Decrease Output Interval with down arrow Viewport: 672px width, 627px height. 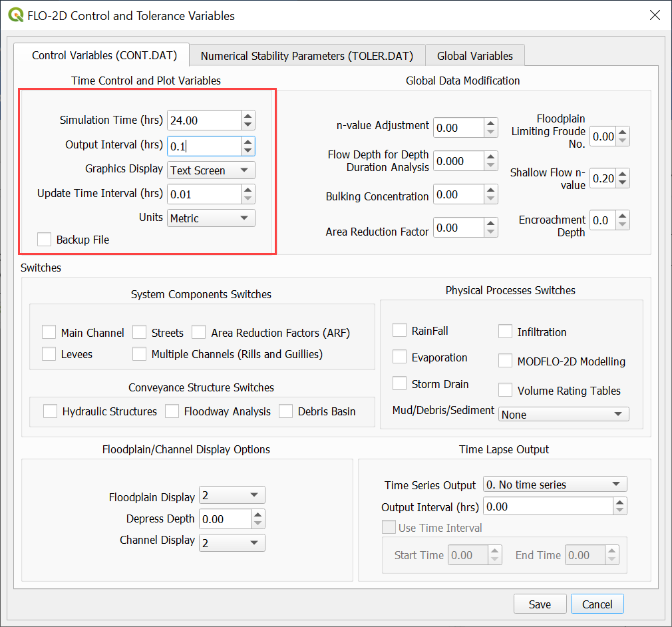click(x=248, y=150)
